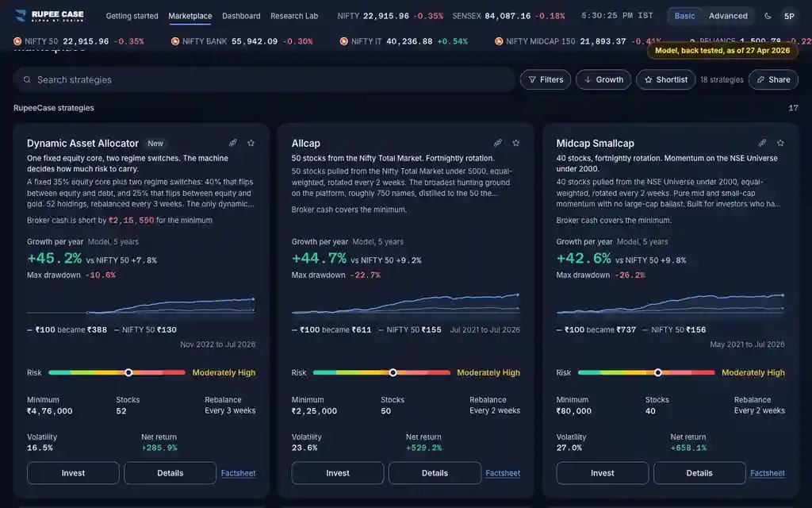Open the Allcap strategy title

point(305,144)
